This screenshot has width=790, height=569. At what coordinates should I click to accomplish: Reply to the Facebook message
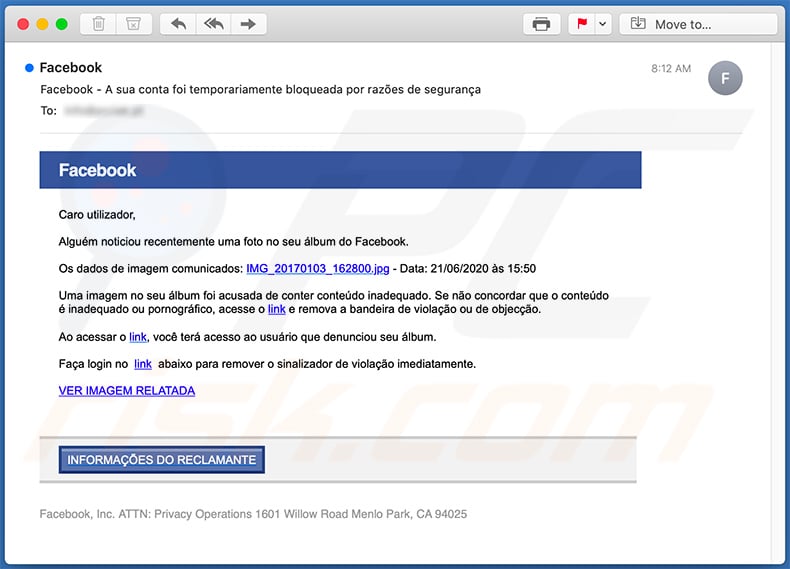click(178, 24)
